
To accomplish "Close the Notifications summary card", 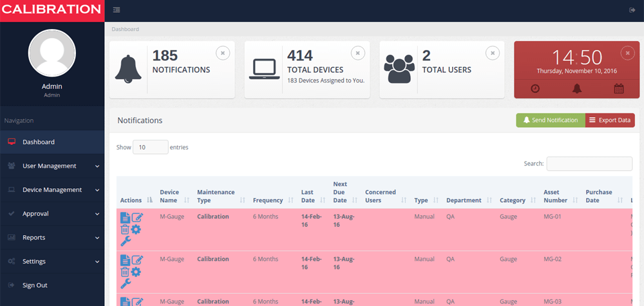I will (223, 53).
